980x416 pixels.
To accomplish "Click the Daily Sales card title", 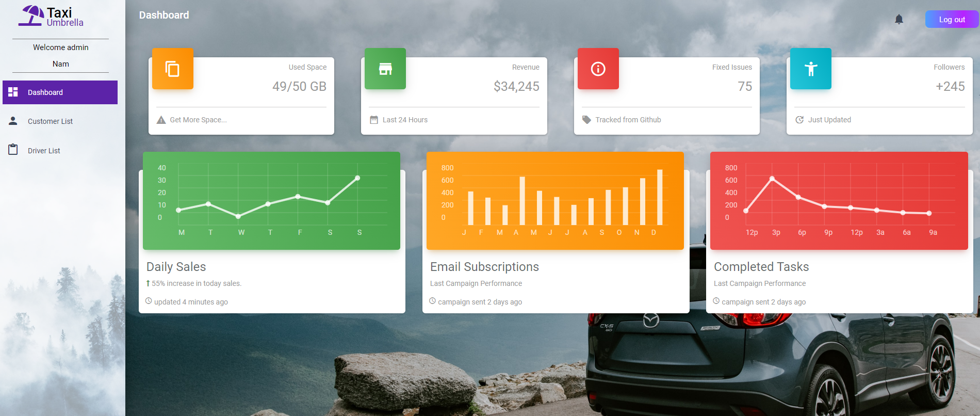I will 176,267.
